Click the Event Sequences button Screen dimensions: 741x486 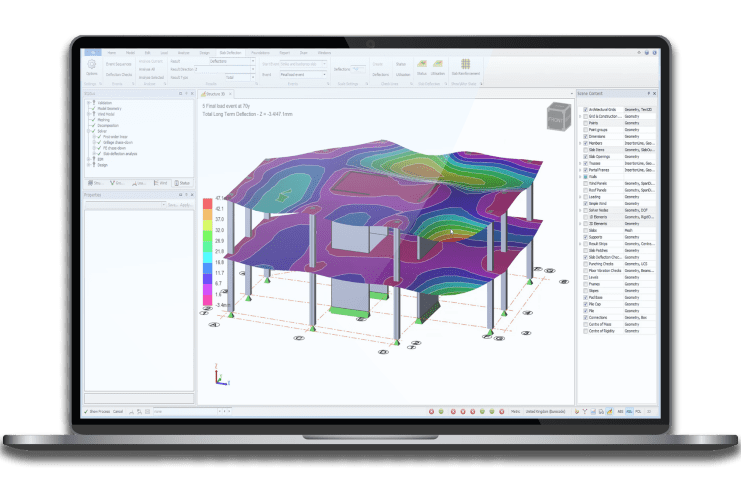[x=118, y=63]
